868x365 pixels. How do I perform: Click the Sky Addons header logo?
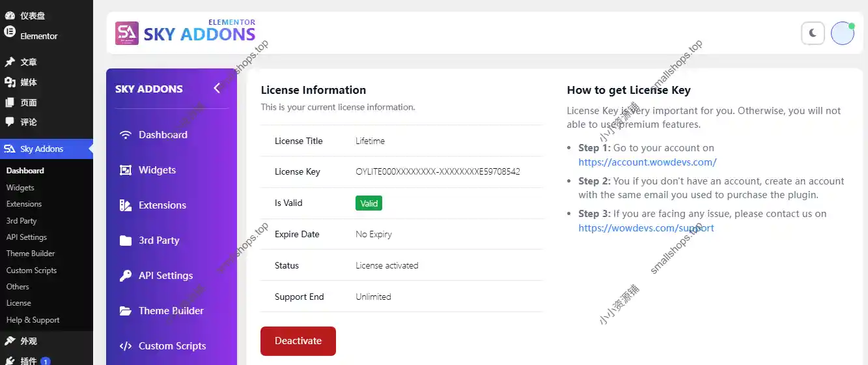click(186, 33)
